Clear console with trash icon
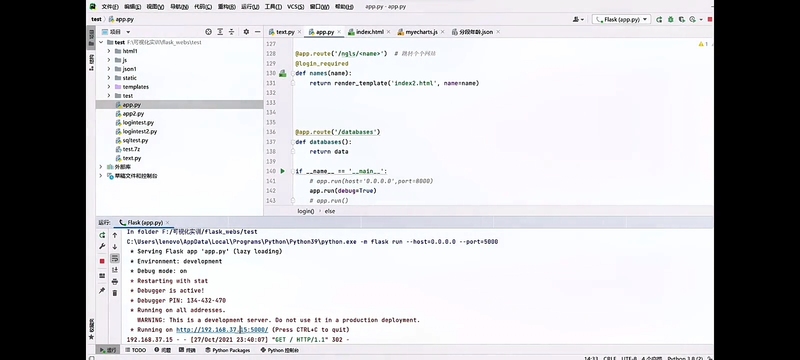Image resolution: width=800 pixels, height=360 pixels. point(115,293)
